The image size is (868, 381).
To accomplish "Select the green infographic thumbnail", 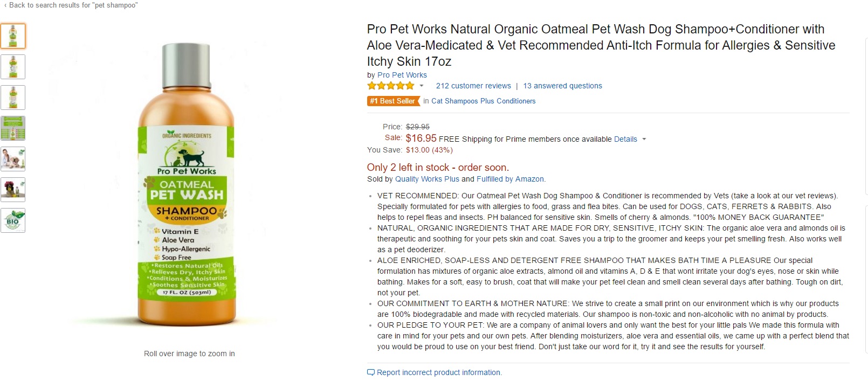I will (x=13, y=128).
